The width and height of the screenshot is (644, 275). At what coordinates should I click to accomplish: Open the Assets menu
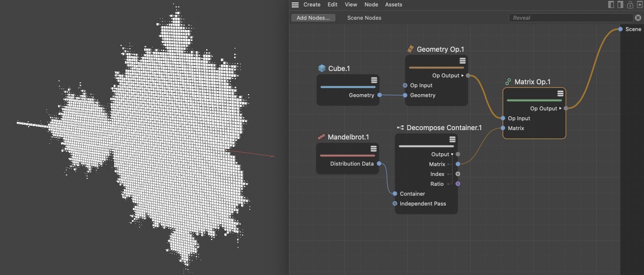(393, 5)
